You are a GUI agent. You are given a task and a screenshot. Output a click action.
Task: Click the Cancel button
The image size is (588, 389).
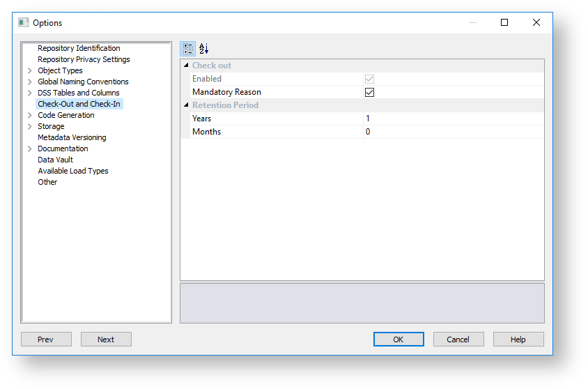458,340
